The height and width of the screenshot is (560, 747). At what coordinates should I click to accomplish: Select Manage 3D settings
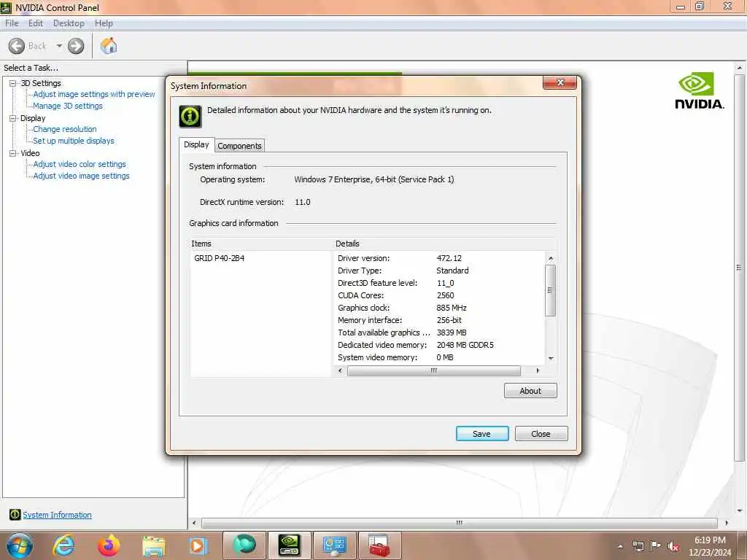click(x=68, y=106)
